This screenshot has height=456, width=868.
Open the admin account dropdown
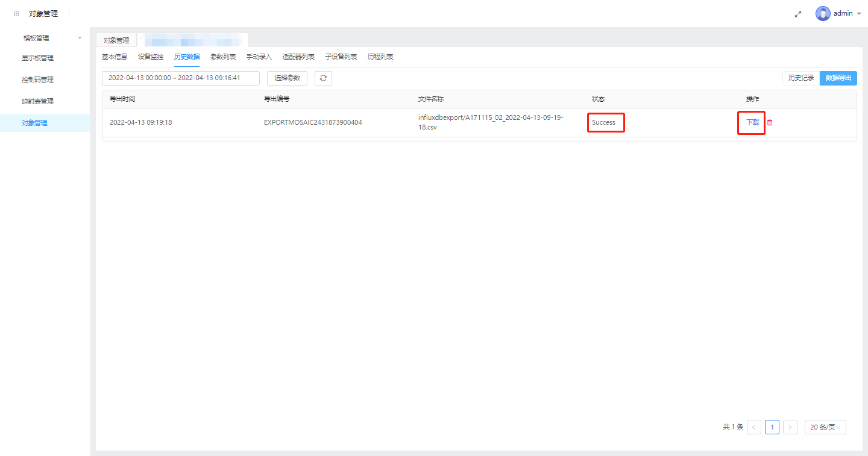coord(858,13)
